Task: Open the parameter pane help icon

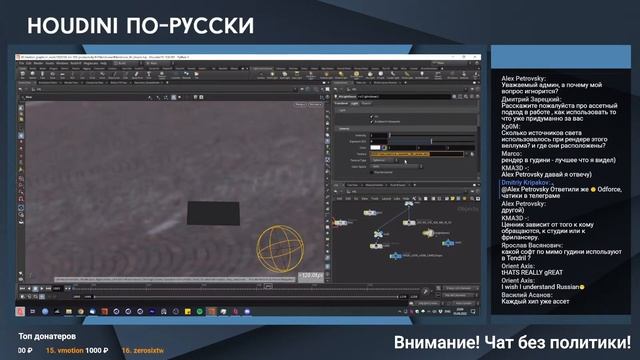Action: pos(477,96)
